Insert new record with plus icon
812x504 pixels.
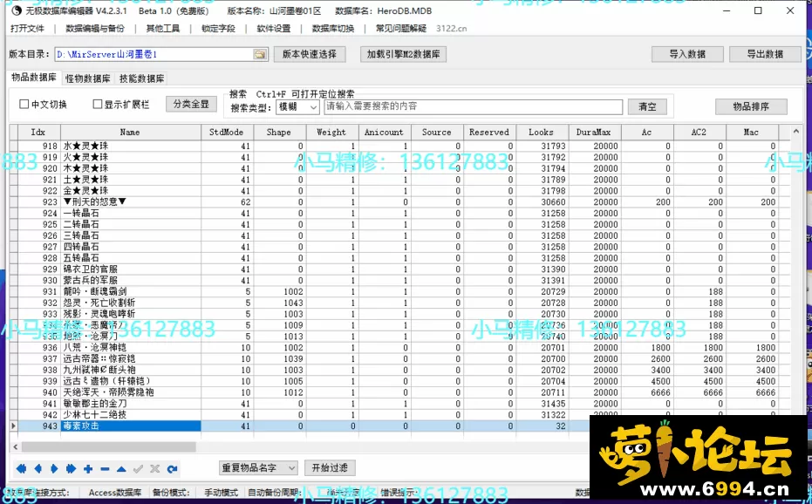pyautogui.click(x=88, y=469)
